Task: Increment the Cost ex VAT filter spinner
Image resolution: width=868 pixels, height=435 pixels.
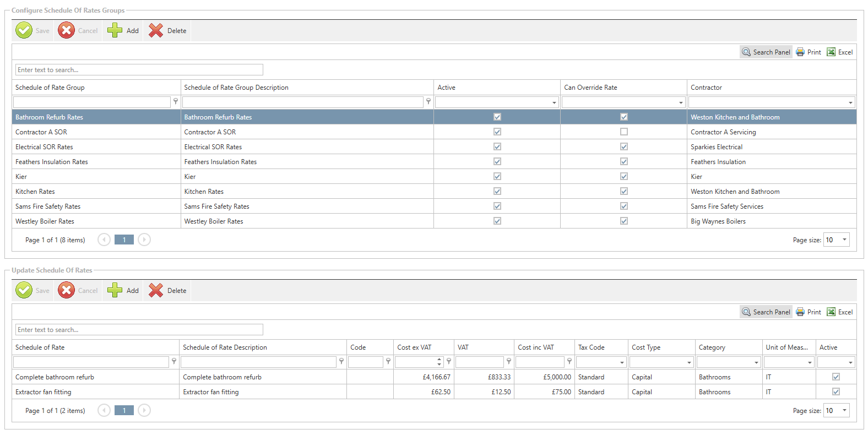Action: coord(439,359)
